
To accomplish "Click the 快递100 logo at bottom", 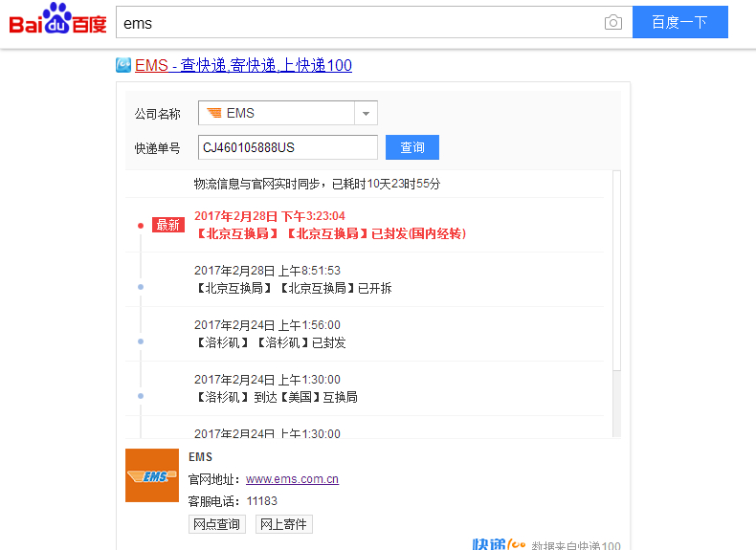I will click(499, 544).
